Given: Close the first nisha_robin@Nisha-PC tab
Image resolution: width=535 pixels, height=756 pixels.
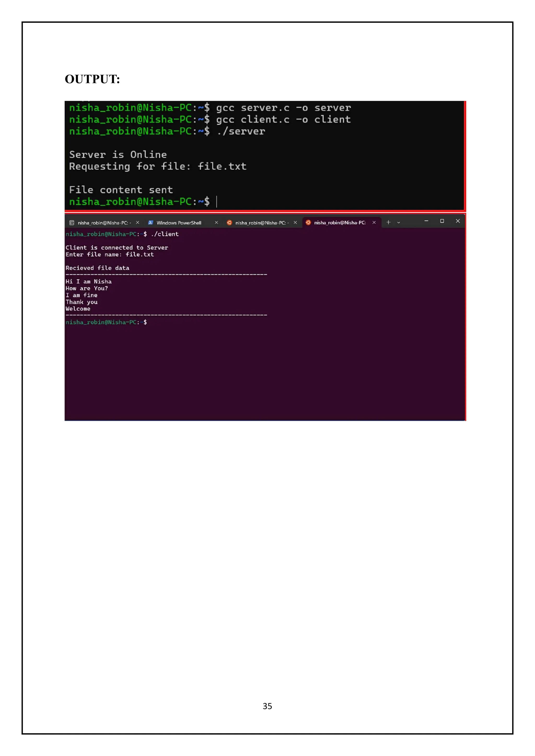Looking at the screenshot, I should click(138, 223).
